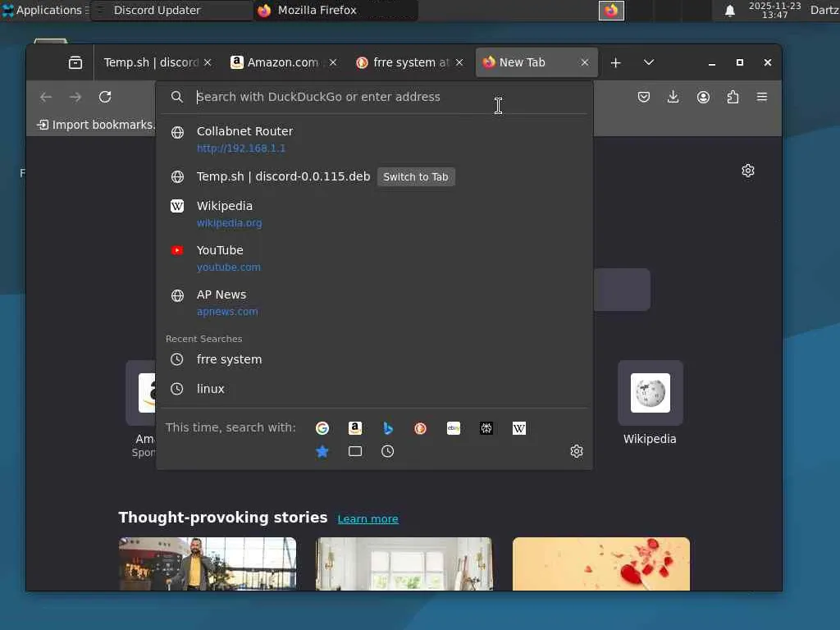Close the frre system tab
840x630 pixels.
(459, 62)
